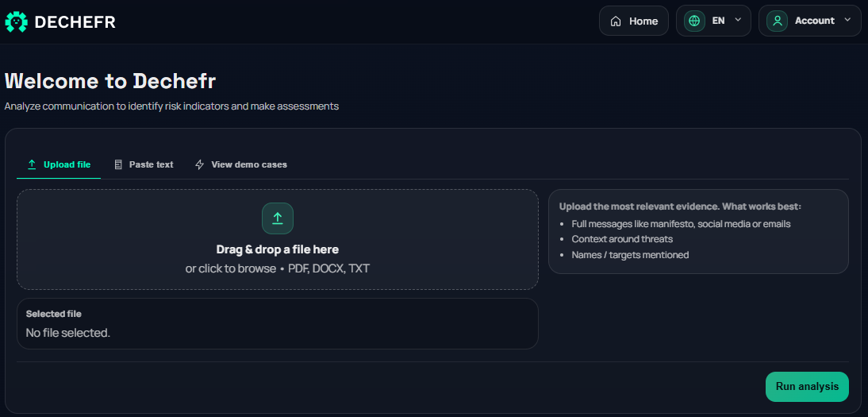The height and width of the screenshot is (417, 868).
Task: Start the Run analysis button
Action: 807,387
